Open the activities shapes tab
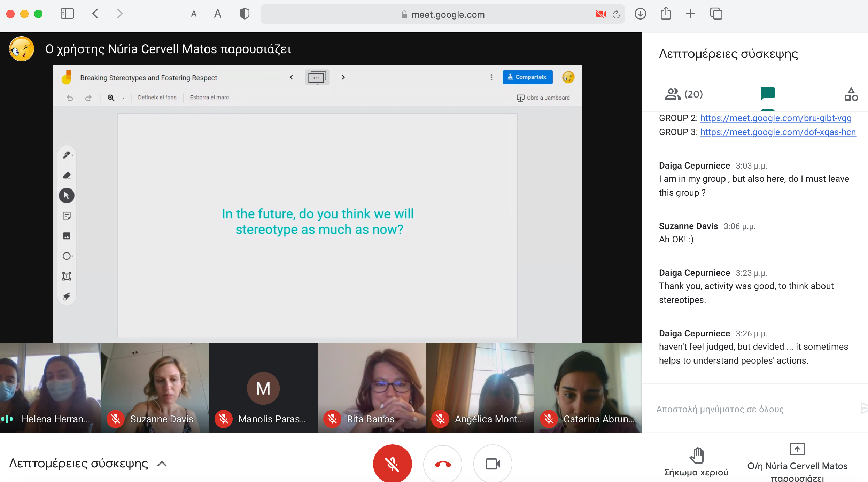This screenshot has width=868, height=482. tap(851, 94)
